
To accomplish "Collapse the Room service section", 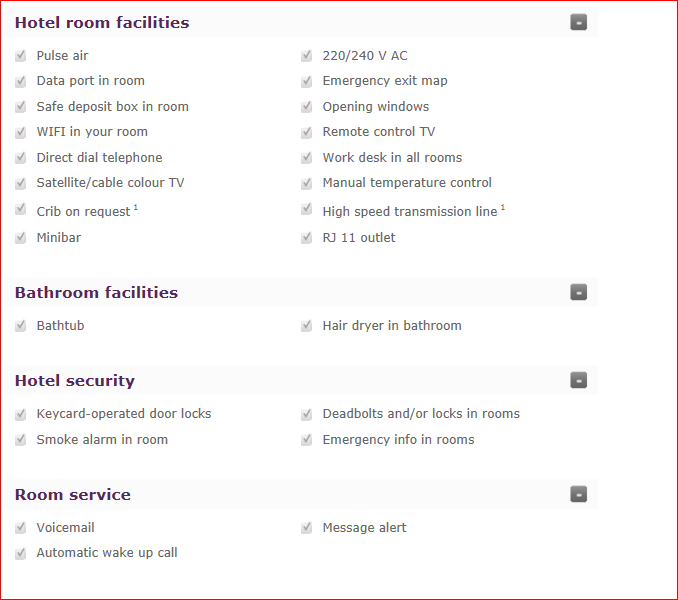I will pos(579,494).
